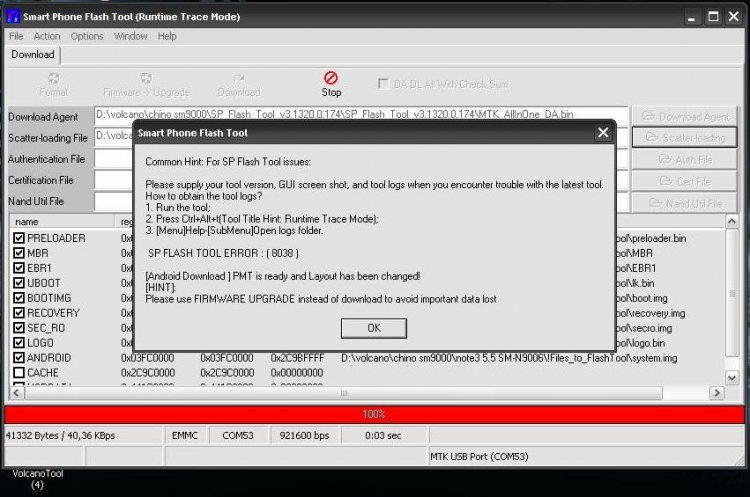The height and width of the screenshot is (497, 750).
Task: Click the partition list scroll up arrow
Action: [x=732, y=221]
